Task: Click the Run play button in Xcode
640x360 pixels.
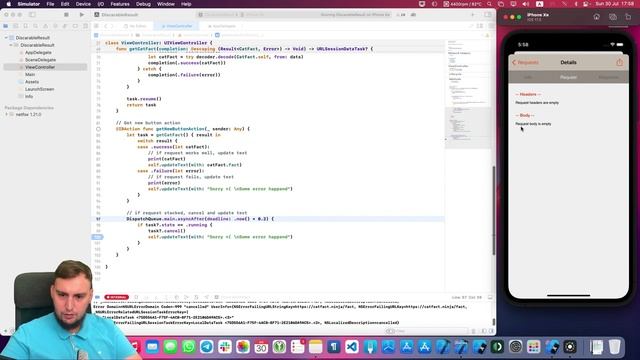Action: pyautogui.click(x=82, y=15)
